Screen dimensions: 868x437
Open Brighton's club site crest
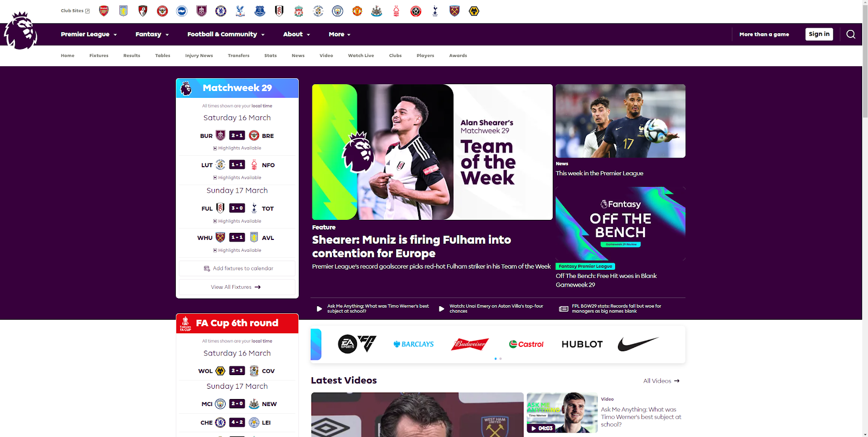click(182, 11)
